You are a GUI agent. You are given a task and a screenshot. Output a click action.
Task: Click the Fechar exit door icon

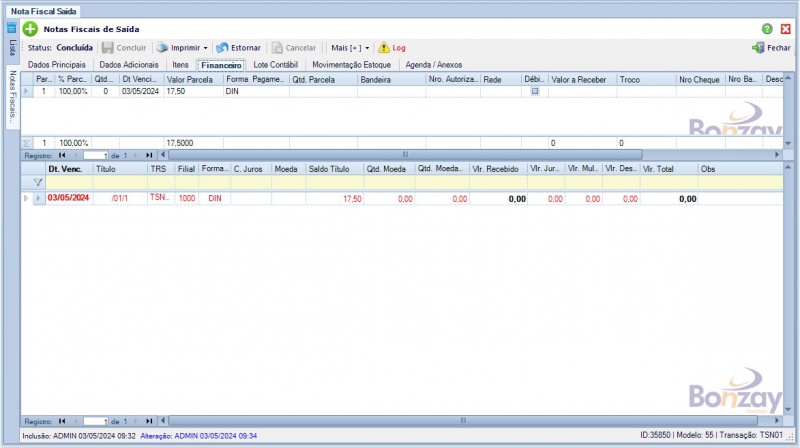click(758, 47)
